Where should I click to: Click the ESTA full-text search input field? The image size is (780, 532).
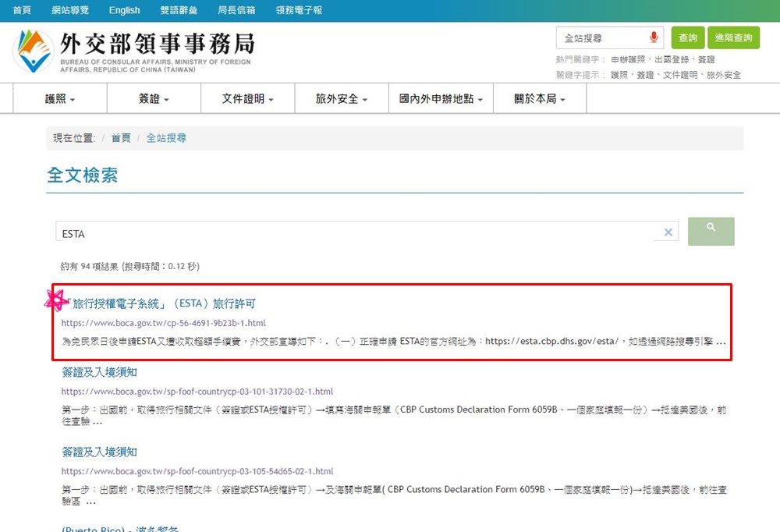[355, 233]
